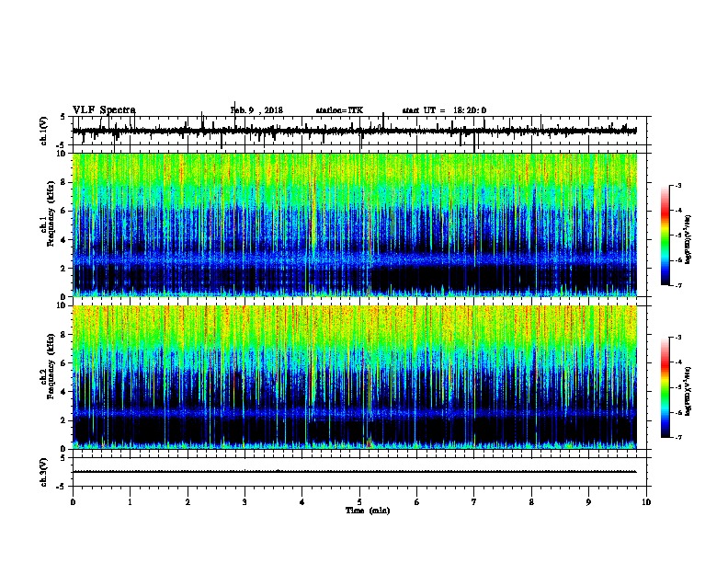The image size is (728, 563).
Task: Click the log(PSD) unit label beside ch.1 colorbar
Action: coord(688,239)
